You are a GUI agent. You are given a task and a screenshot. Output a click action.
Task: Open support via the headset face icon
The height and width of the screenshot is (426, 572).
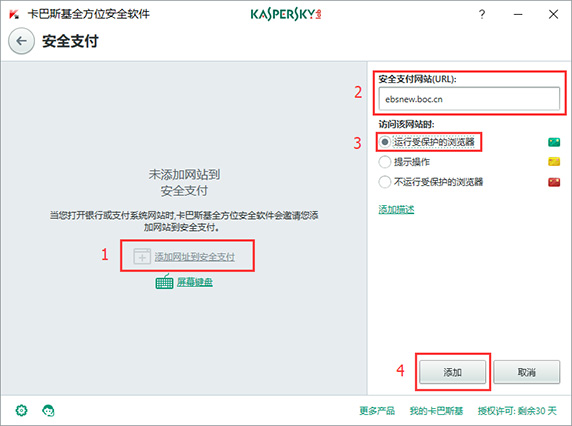pos(48,411)
